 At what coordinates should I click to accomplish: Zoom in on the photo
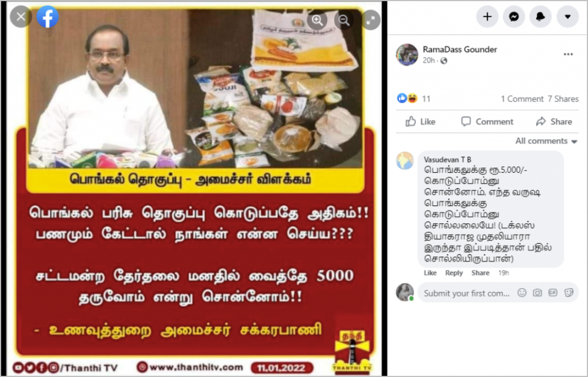point(317,20)
